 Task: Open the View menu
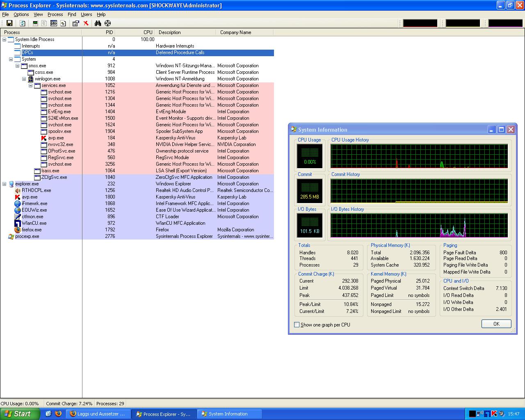(38, 14)
